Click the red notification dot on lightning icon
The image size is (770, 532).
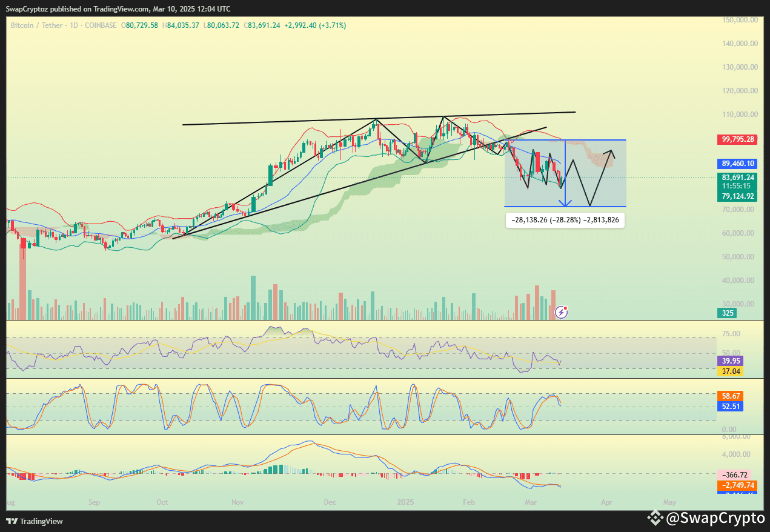[566, 308]
